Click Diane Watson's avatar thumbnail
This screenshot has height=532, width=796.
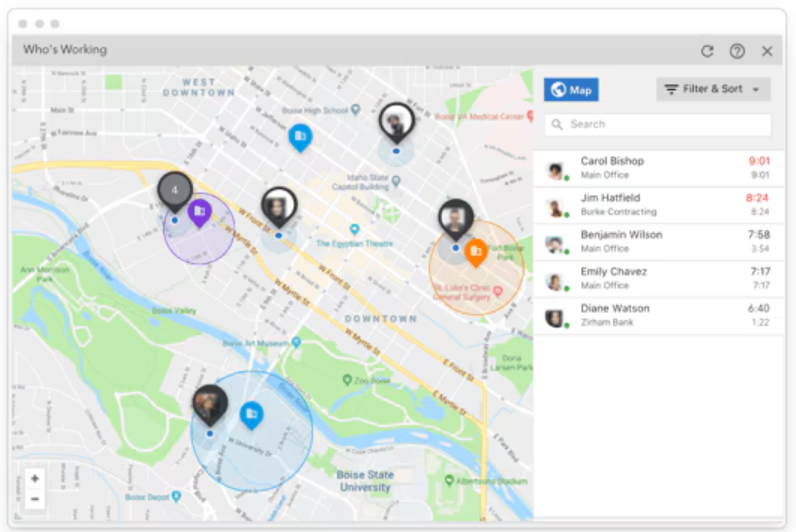pyautogui.click(x=555, y=318)
